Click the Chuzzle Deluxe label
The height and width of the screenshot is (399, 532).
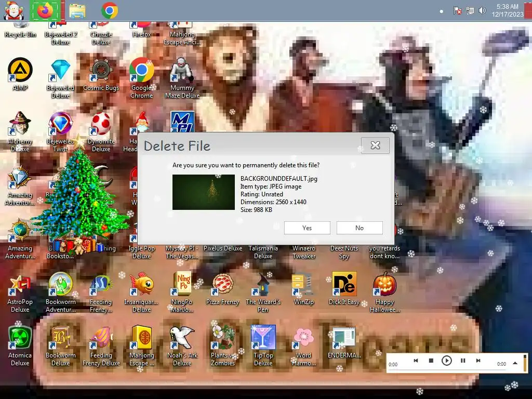(101, 38)
